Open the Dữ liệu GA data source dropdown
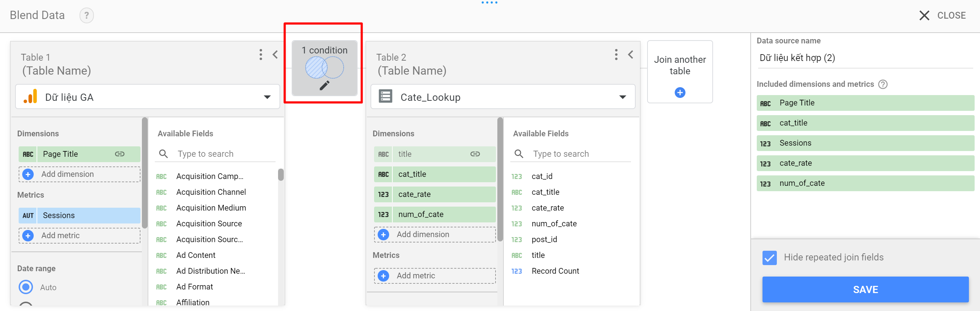Viewport: 980px width, 311px height. pyautogui.click(x=267, y=97)
